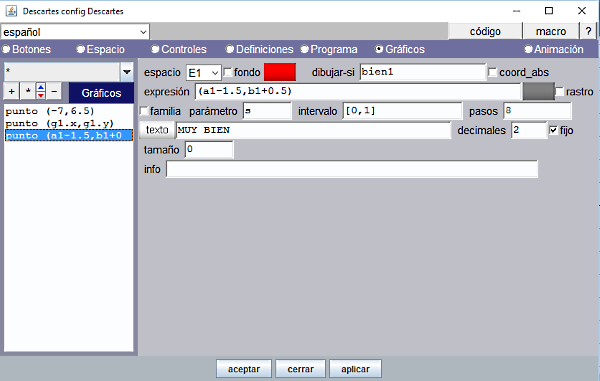Click aceptar to confirm changes
600x381 pixels.
coord(244,369)
